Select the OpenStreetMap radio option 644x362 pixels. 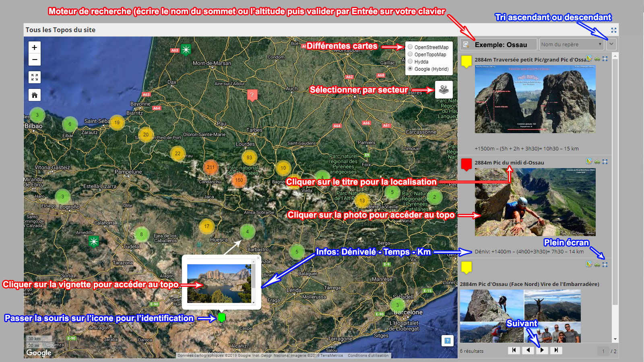tap(410, 47)
